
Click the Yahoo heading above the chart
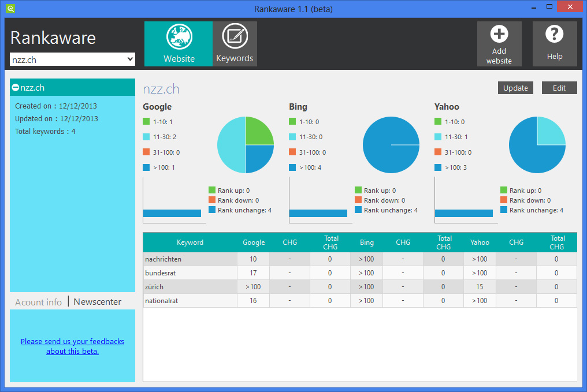(x=447, y=107)
